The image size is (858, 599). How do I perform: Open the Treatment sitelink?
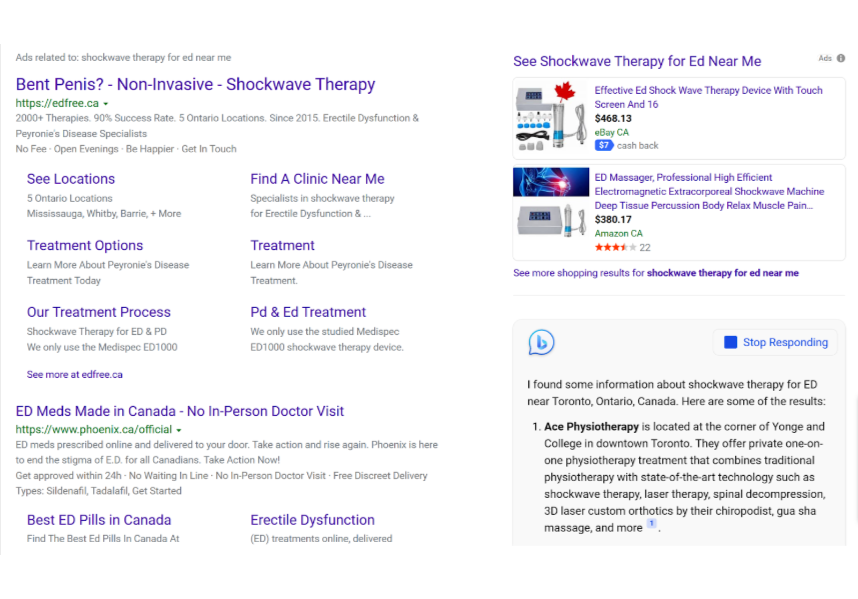coord(282,246)
